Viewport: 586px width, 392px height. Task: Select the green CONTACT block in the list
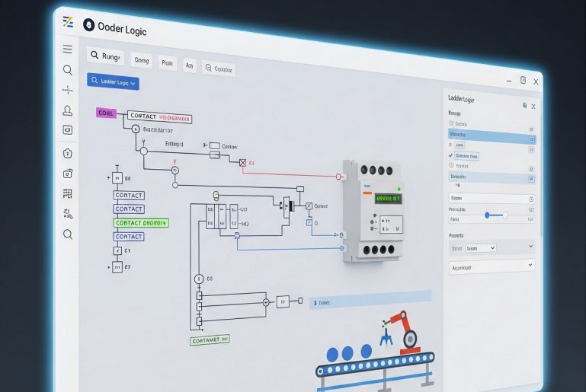[141, 223]
